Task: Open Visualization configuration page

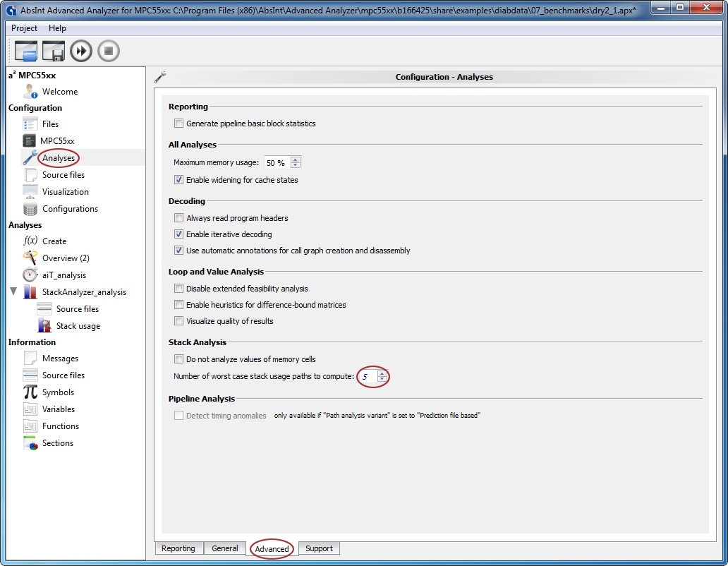Action: (66, 192)
